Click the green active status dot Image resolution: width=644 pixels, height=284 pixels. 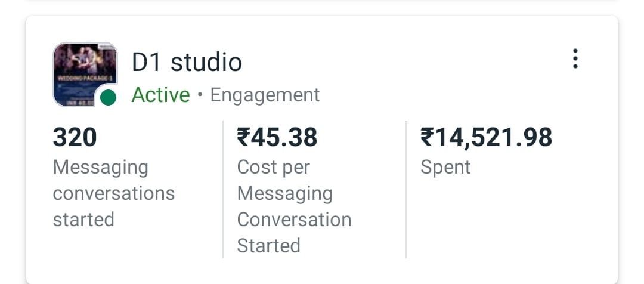tap(108, 98)
